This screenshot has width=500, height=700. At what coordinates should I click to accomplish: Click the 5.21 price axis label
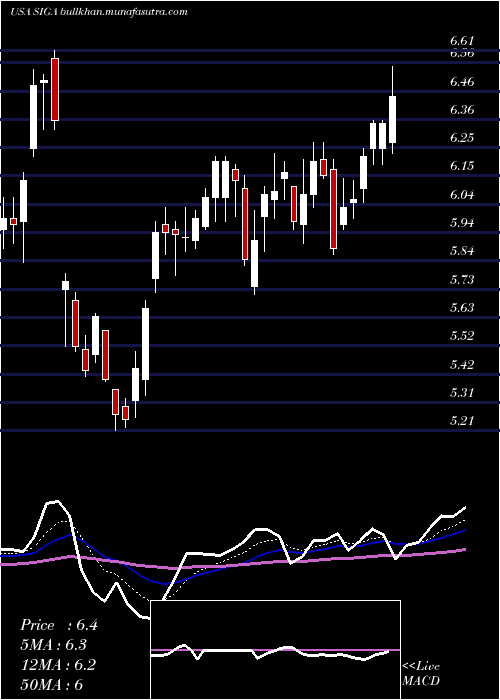pos(462,421)
